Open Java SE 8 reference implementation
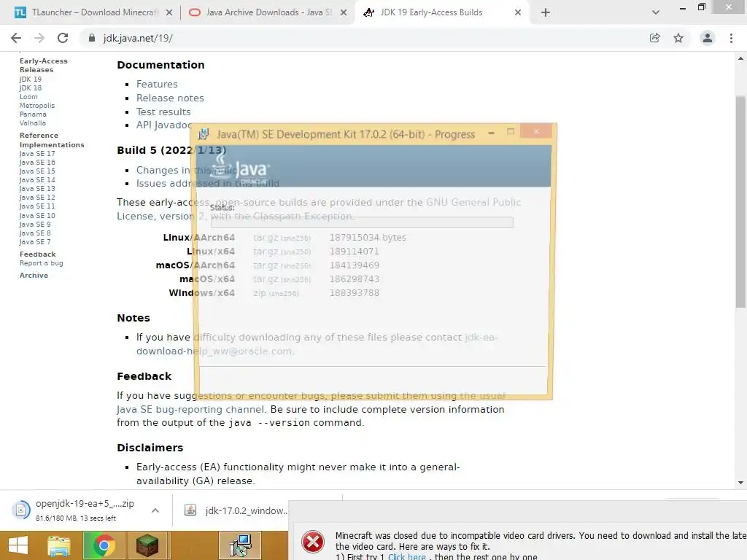Image resolution: width=747 pixels, height=560 pixels. pyautogui.click(x=35, y=233)
